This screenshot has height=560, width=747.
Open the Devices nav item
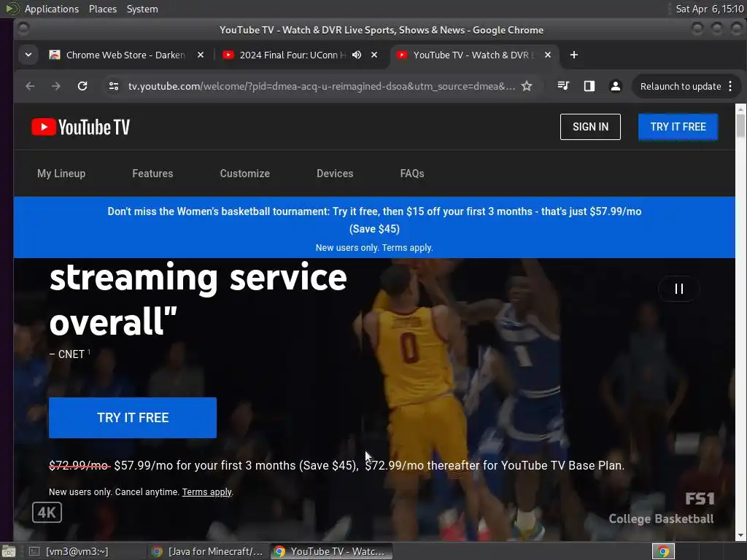[335, 174]
